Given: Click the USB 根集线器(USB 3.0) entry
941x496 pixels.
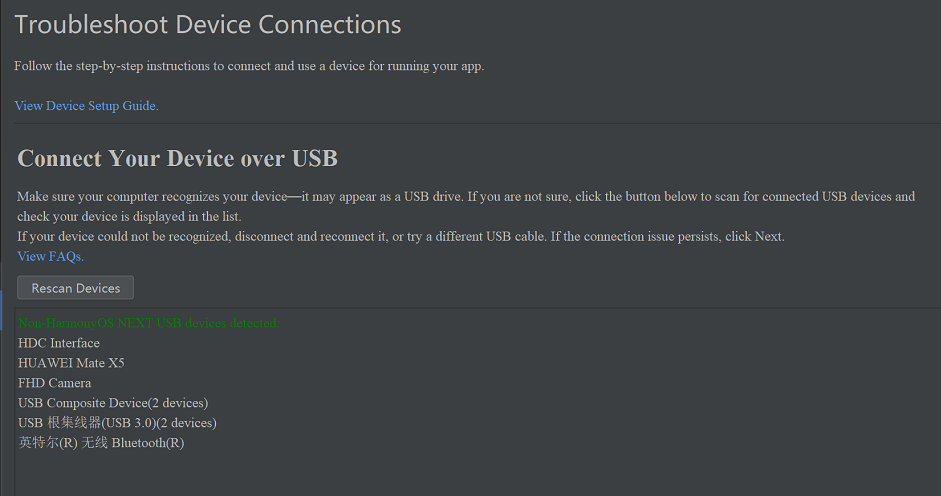Looking at the screenshot, I should [x=117, y=423].
